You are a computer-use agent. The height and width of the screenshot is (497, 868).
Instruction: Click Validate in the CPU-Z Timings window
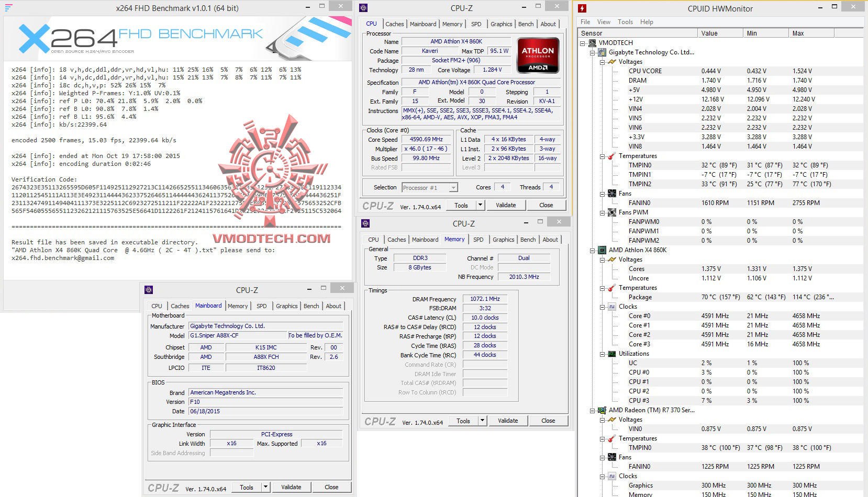point(508,421)
